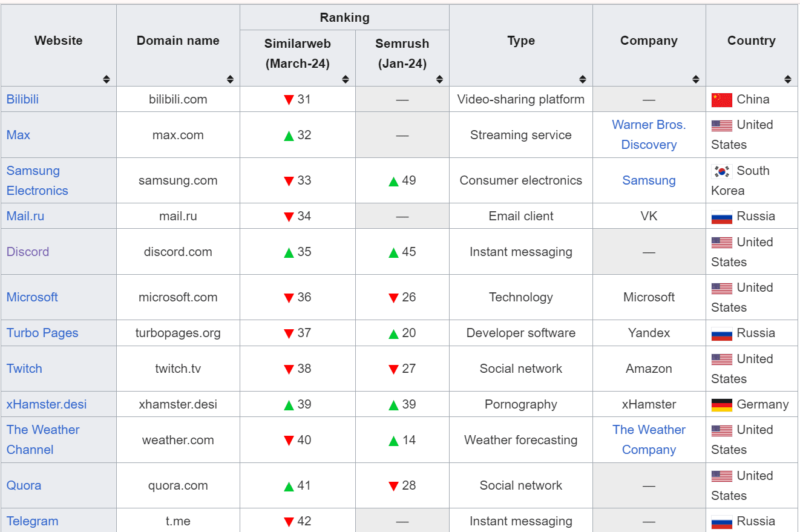Image resolution: width=800 pixels, height=532 pixels.
Task: Click the South Korea flag icon
Action: point(721,171)
